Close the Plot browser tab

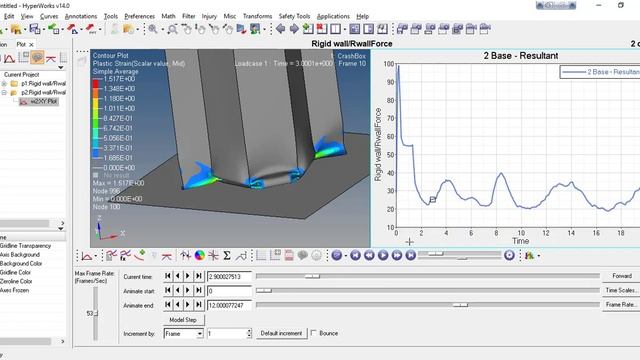click(31, 44)
